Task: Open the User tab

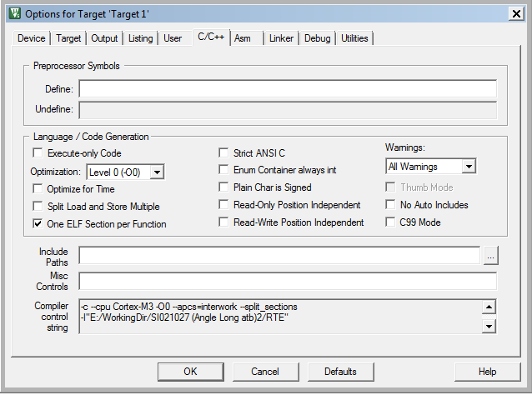Action: point(173,38)
